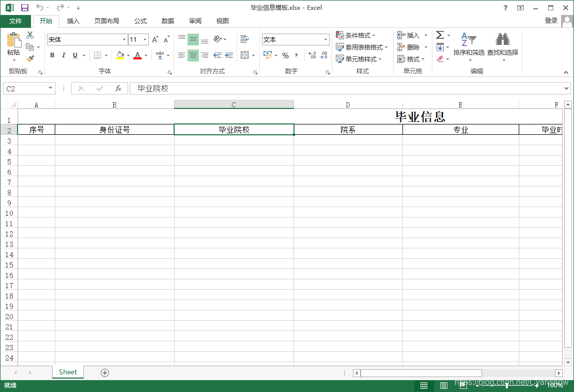
Task: Open 排序和筛选 sort and filter
Action: pyautogui.click(x=469, y=46)
